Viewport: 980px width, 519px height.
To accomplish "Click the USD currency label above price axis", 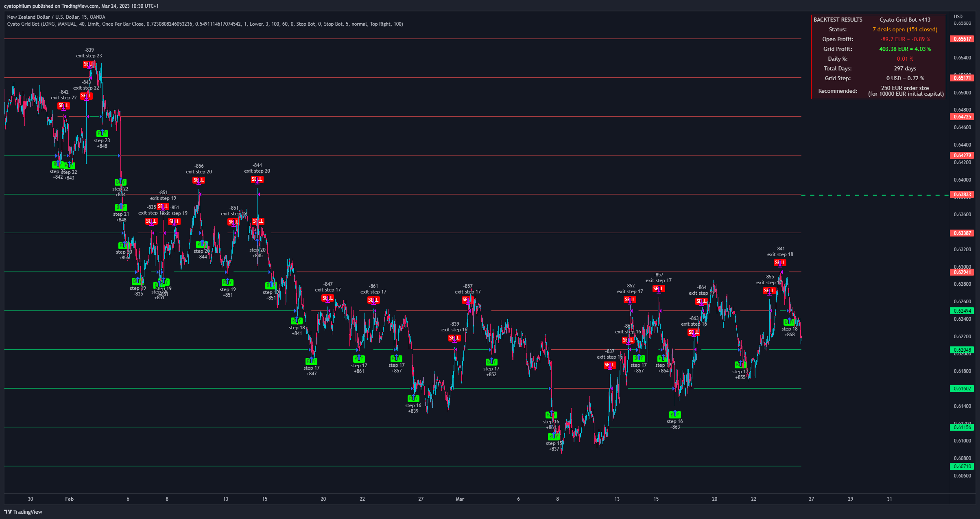I will 958,17.
